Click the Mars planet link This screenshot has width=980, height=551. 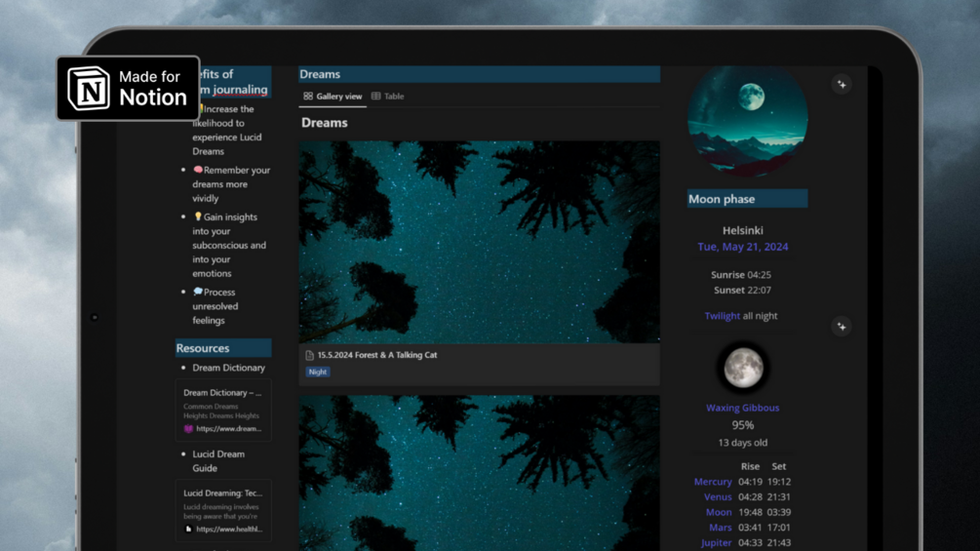pos(720,528)
